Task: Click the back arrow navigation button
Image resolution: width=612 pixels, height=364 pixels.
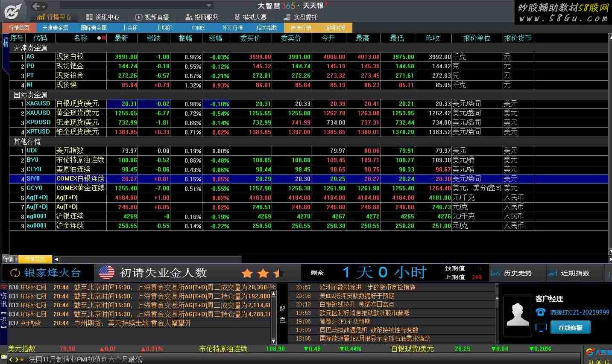Action: (36, 6)
